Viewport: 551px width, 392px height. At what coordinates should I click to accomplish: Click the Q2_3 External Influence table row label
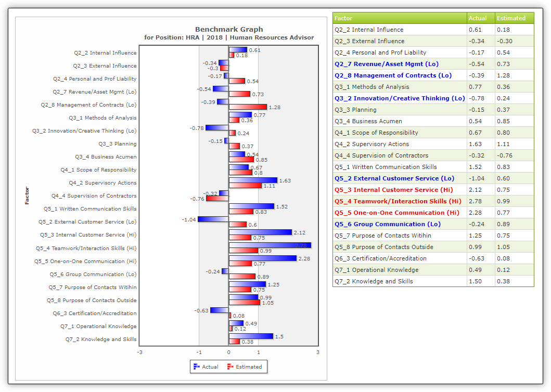coord(369,41)
